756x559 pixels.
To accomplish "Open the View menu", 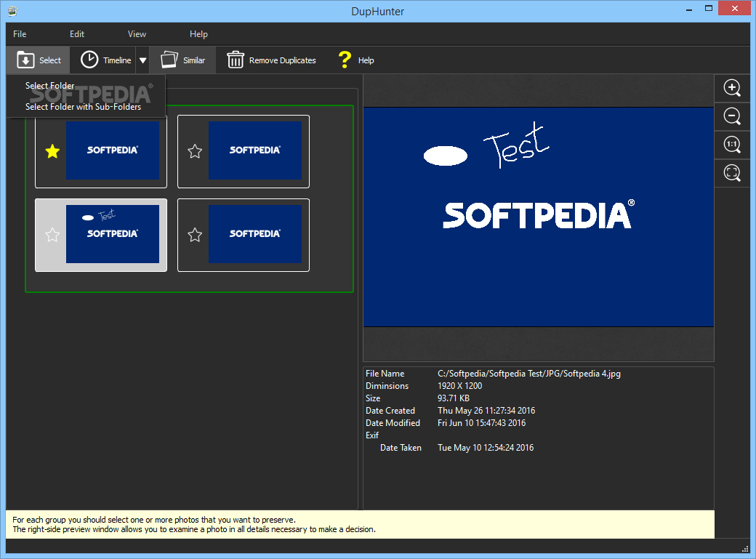I will point(137,33).
